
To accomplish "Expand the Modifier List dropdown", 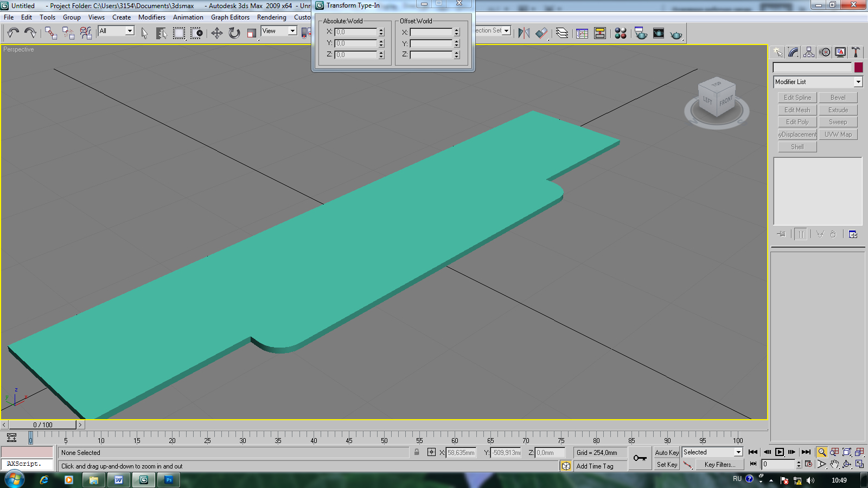I will tap(858, 82).
